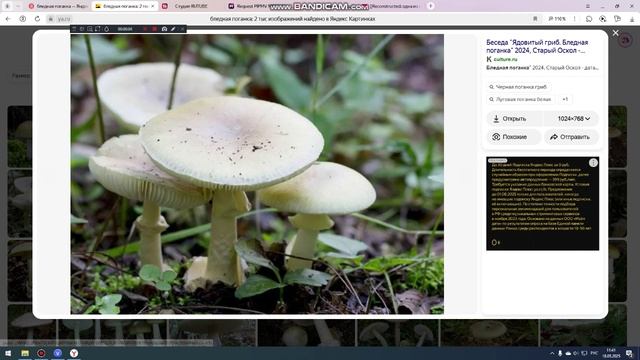Open the cloud tray icon

(x=568, y=353)
